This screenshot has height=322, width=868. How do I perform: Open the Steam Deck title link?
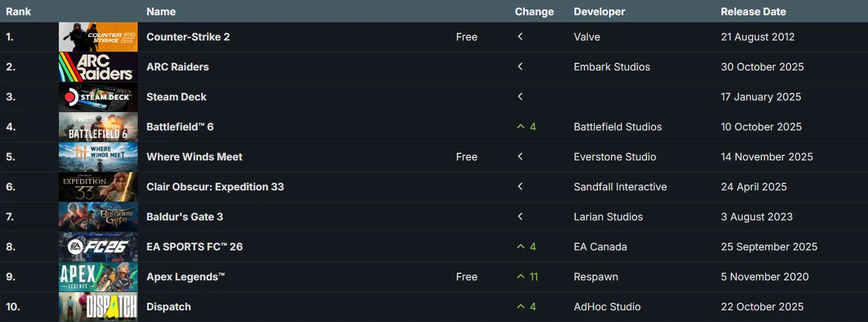[177, 97]
